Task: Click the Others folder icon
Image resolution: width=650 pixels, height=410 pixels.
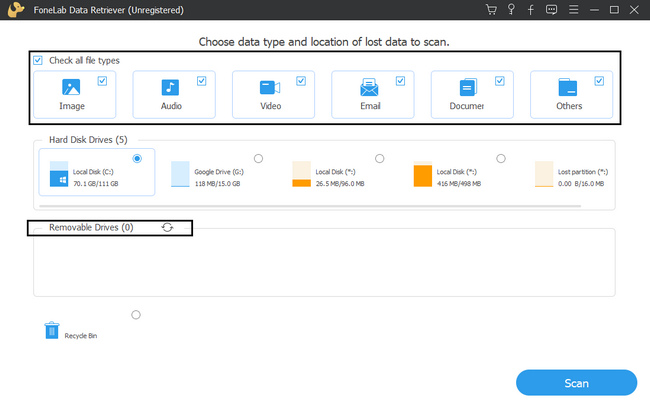Action: pyautogui.click(x=568, y=87)
